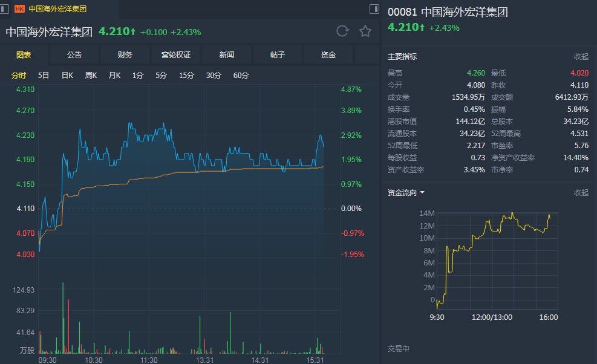This screenshot has width=597, height=364.
Task: Switch to the 公告 tab
Action: (x=74, y=55)
